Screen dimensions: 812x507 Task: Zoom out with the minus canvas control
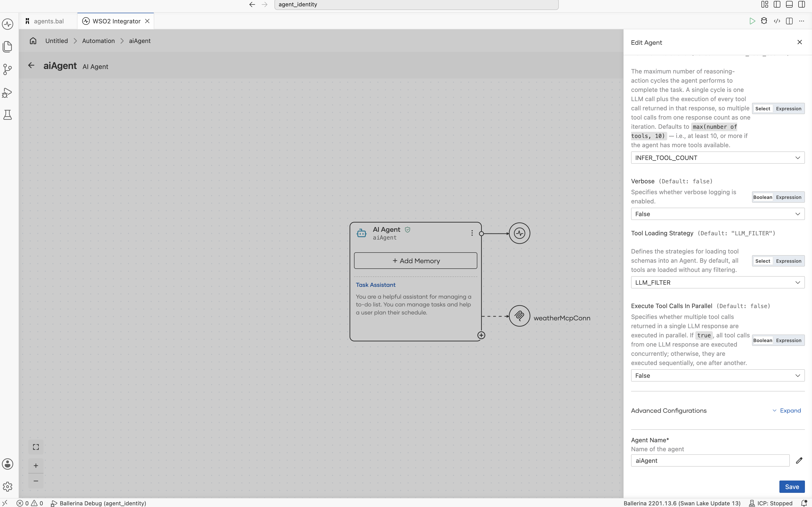pos(36,481)
